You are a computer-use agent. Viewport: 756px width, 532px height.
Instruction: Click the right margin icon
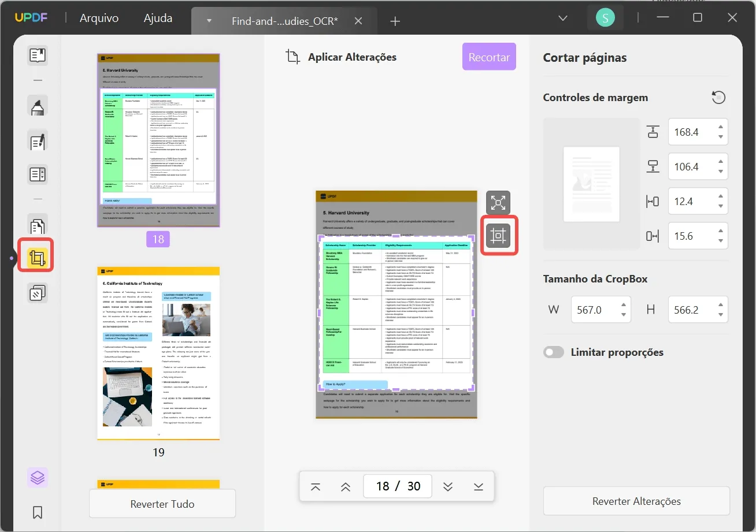[653, 236]
